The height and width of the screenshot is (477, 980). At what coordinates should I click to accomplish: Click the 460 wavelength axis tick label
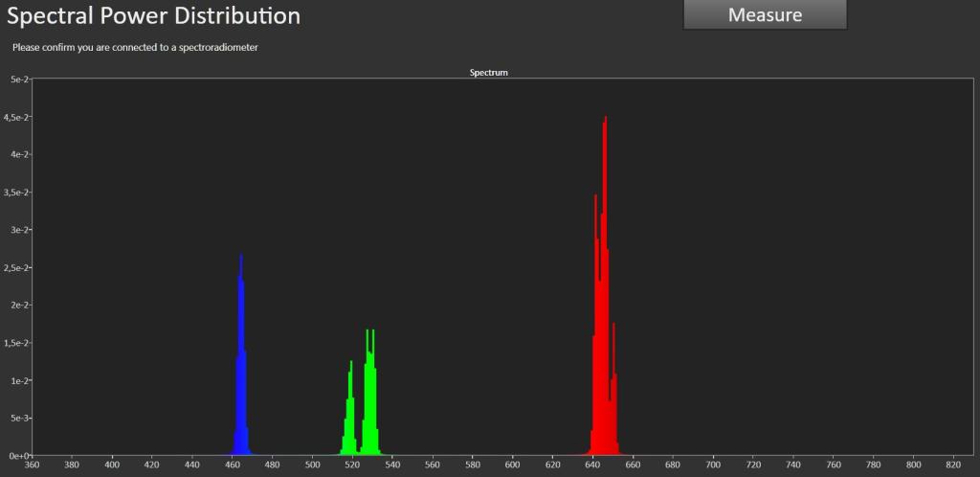click(232, 466)
